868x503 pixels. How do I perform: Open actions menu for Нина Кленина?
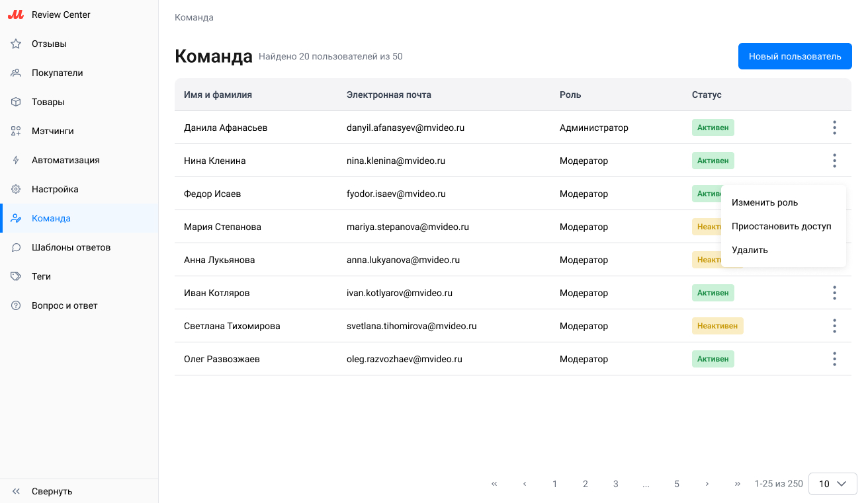click(834, 161)
